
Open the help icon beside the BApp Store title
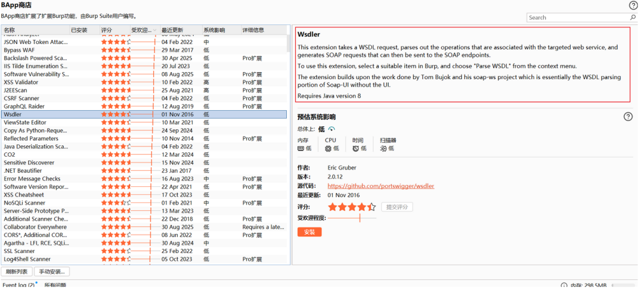click(633, 5)
